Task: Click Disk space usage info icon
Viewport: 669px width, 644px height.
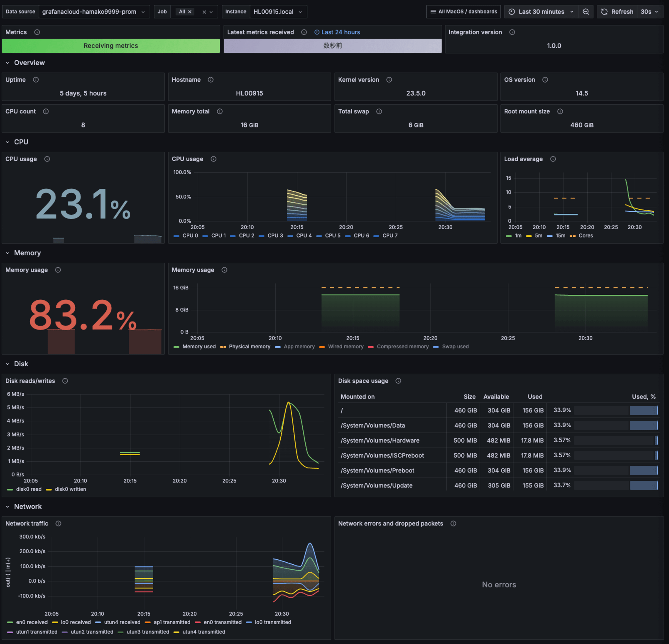Action: (x=398, y=381)
